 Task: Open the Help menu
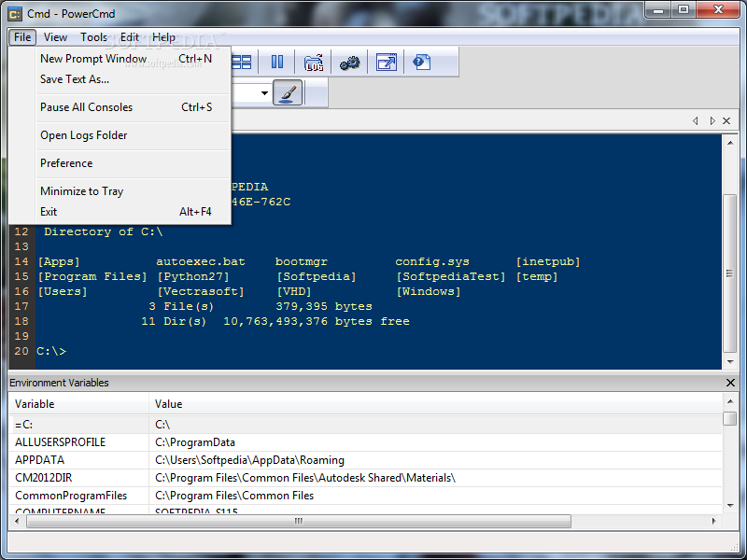pyautogui.click(x=163, y=37)
